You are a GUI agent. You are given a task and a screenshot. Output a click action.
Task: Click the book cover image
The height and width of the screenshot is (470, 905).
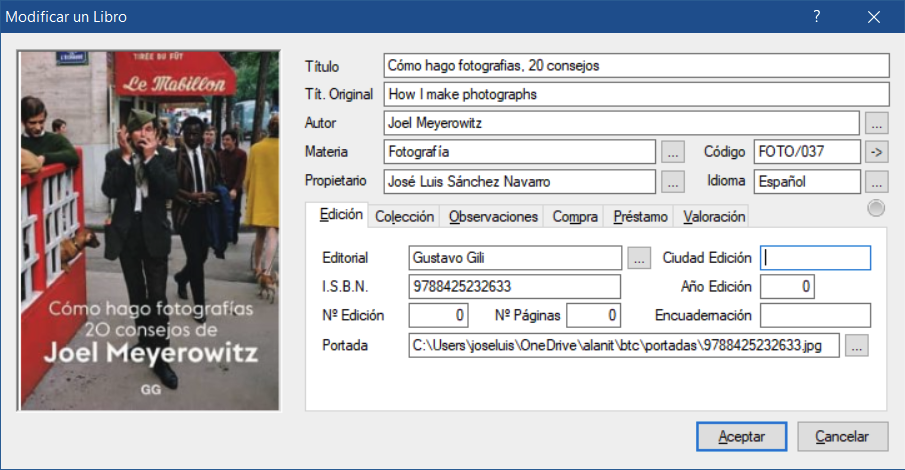149,231
